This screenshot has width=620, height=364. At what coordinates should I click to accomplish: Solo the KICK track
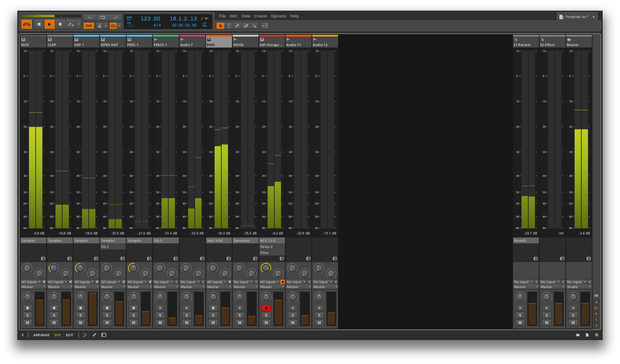(27, 316)
